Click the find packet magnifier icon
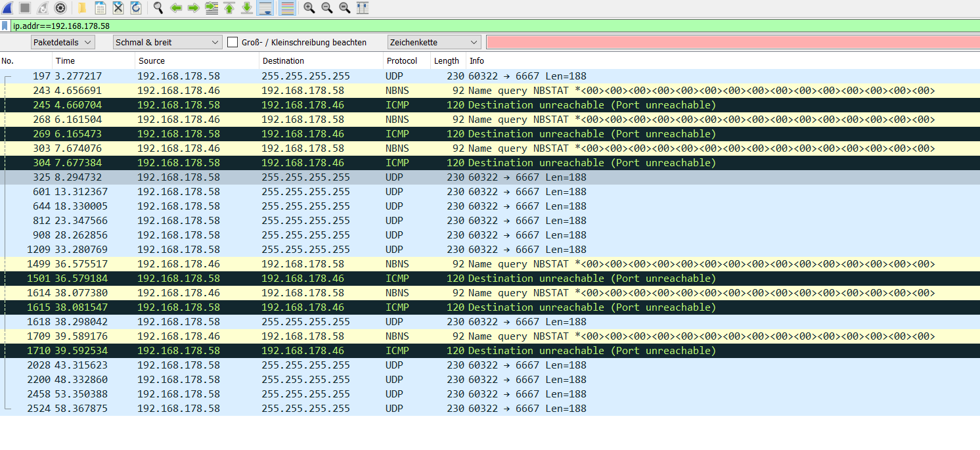Image resolution: width=980 pixels, height=450 pixels. click(158, 8)
